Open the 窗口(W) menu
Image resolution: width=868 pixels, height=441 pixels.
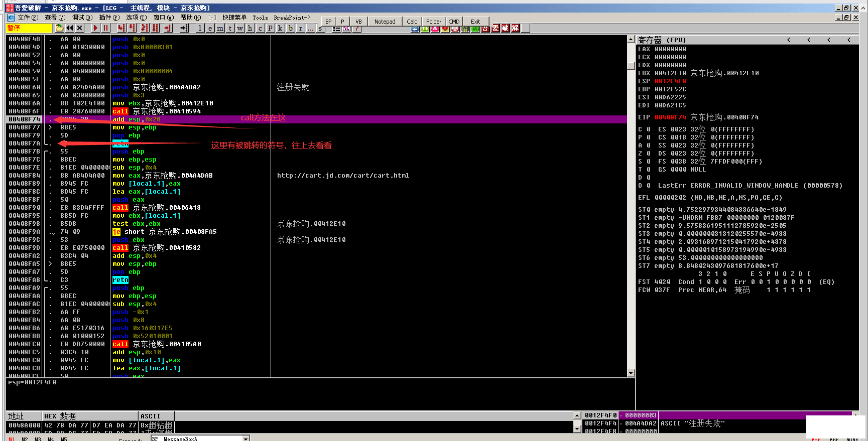tap(163, 18)
